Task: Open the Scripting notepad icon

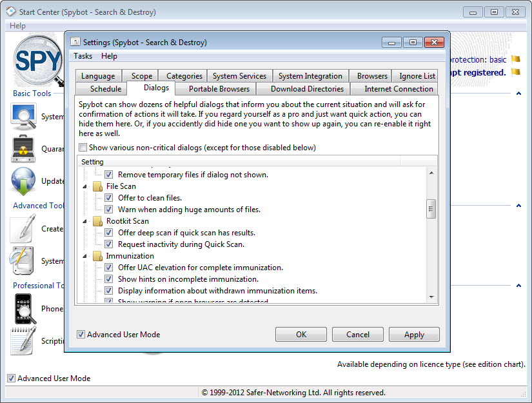Action: click(x=23, y=341)
